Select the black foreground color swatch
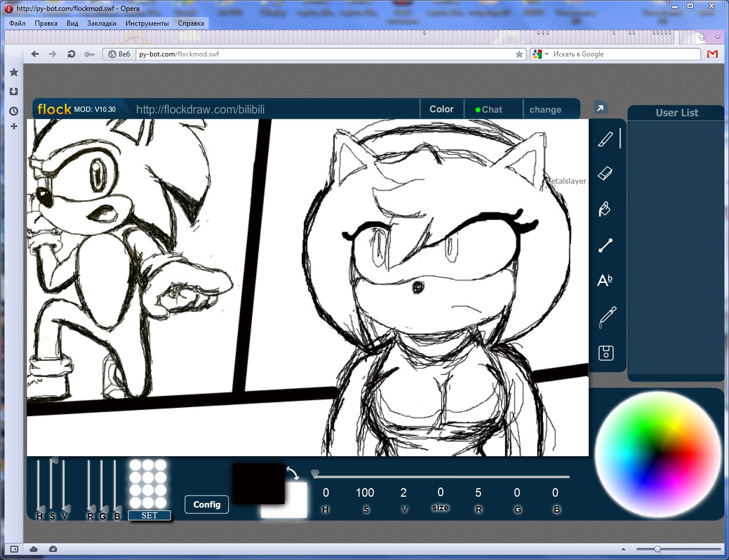 click(258, 484)
